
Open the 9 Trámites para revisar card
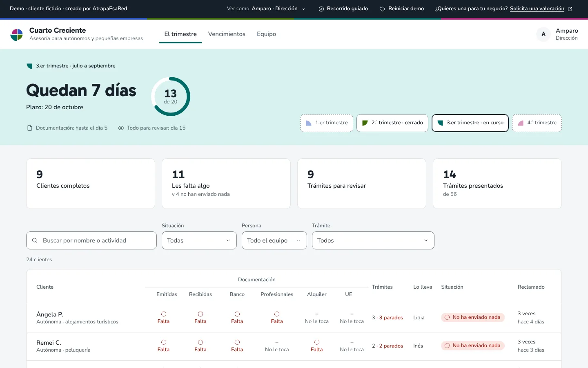(x=362, y=184)
